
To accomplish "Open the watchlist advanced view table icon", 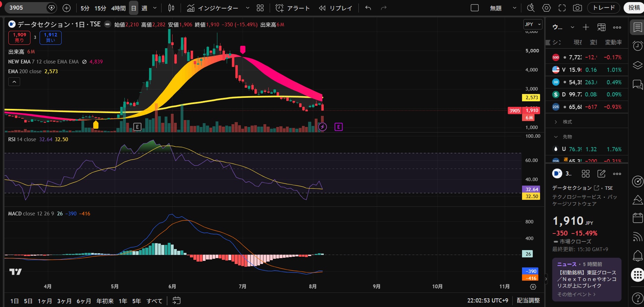I will [601, 27].
